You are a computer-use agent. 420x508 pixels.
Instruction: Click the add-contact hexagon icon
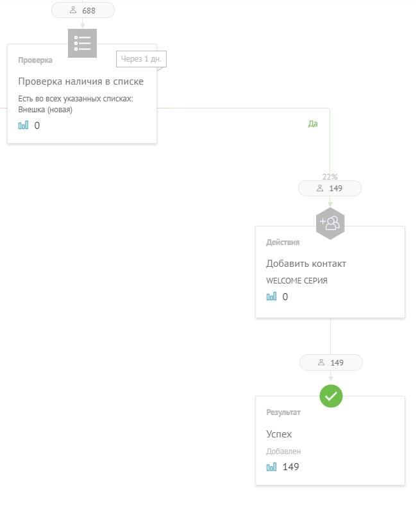click(330, 224)
